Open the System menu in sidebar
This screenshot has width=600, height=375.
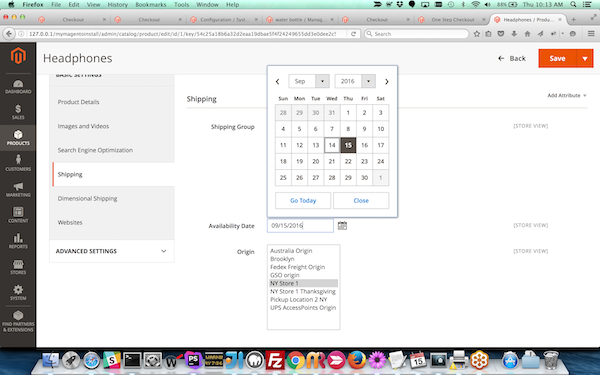click(18, 293)
